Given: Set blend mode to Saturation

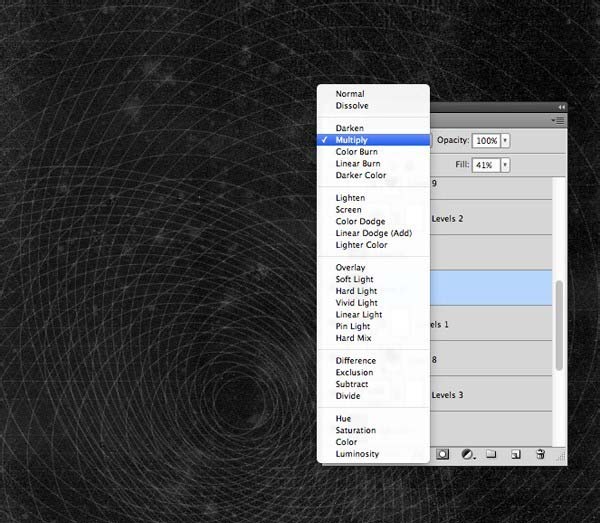Looking at the screenshot, I should click(373, 430).
